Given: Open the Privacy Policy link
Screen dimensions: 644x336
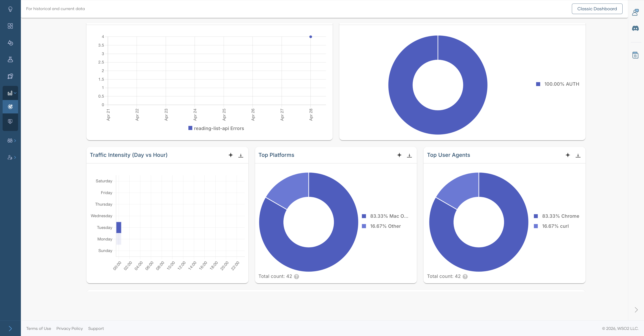Looking at the screenshot, I should tap(70, 329).
